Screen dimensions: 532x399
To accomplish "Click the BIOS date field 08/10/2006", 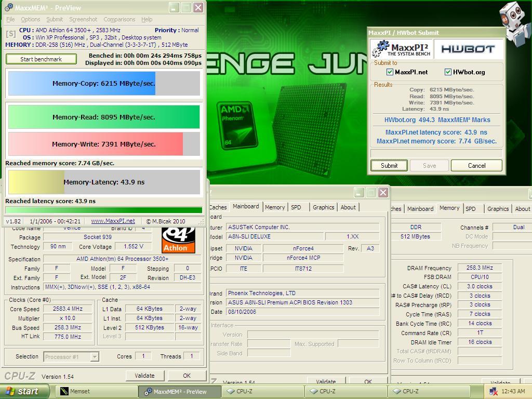I will tap(302, 312).
